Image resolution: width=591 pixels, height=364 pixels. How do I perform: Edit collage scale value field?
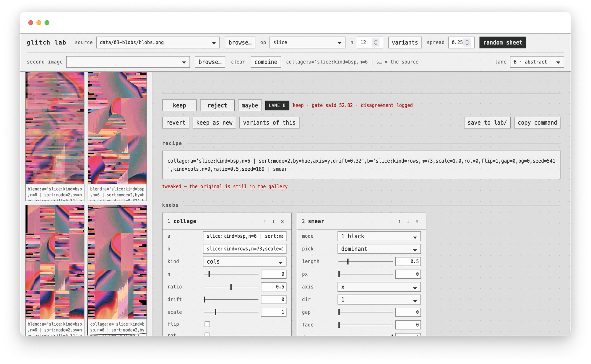274,312
